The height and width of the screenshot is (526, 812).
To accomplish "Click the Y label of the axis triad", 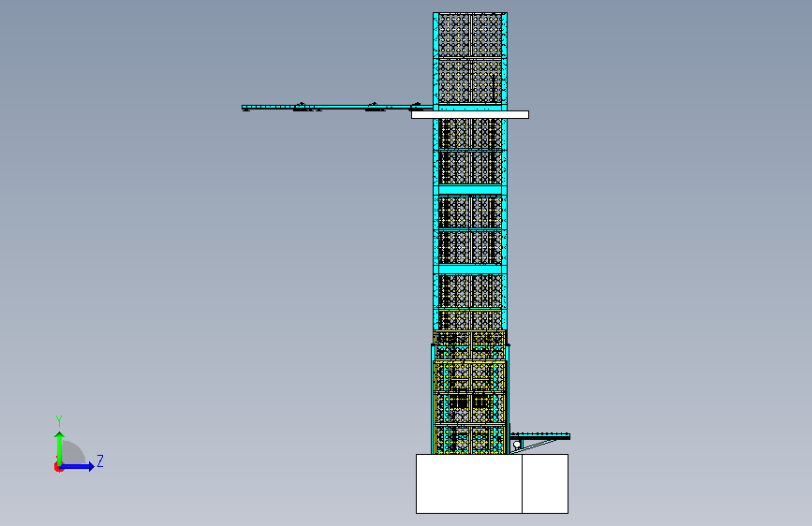I will click(x=59, y=421).
